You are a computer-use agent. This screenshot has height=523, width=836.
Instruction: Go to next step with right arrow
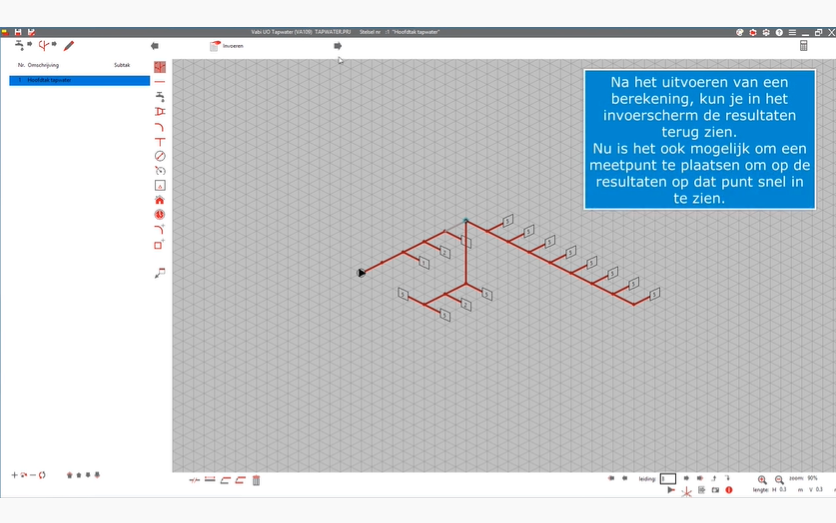(x=338, y=46)
